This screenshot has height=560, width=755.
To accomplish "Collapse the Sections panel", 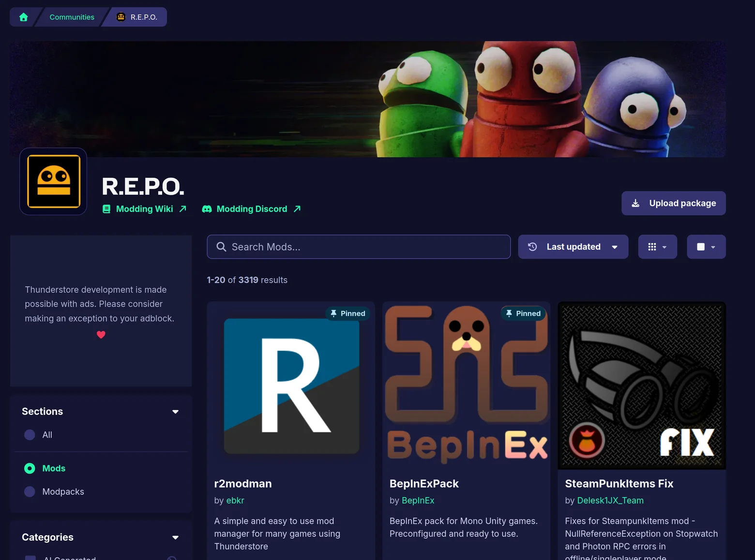I will point(175,412).
